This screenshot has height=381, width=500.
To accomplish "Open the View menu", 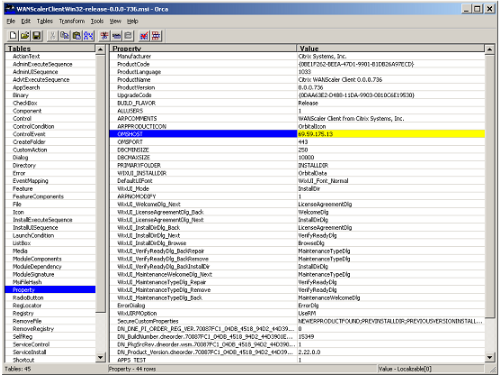I will (x=115, y=21).
